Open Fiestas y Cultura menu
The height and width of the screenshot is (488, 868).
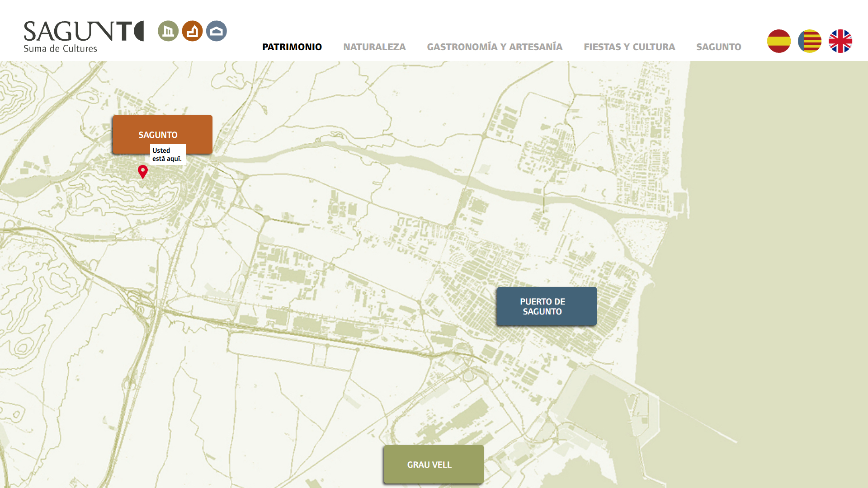pos(629,47)
